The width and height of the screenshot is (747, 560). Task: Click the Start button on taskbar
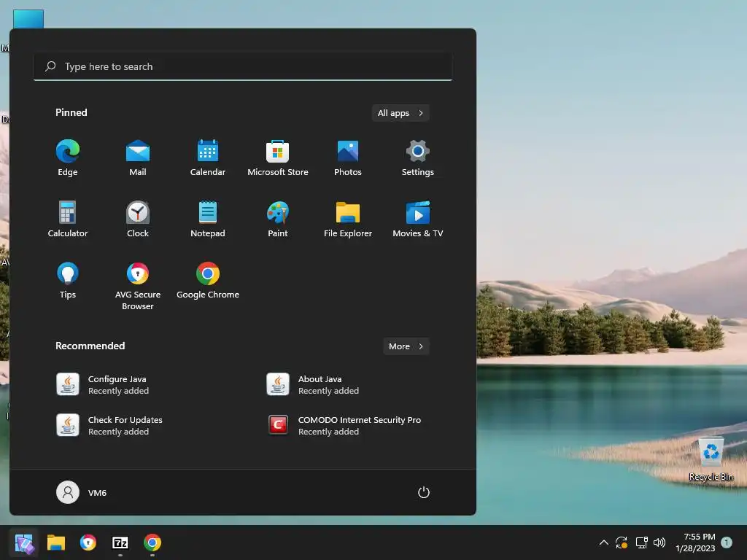point(24,542)
